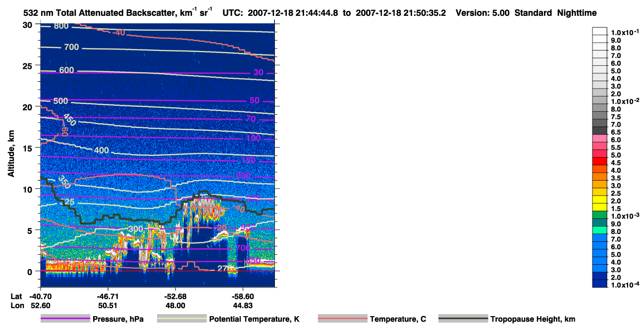644x330 pixels.
Task: Click the darkest navy bottom color scale swatch
Action: (x=599, y=283)
